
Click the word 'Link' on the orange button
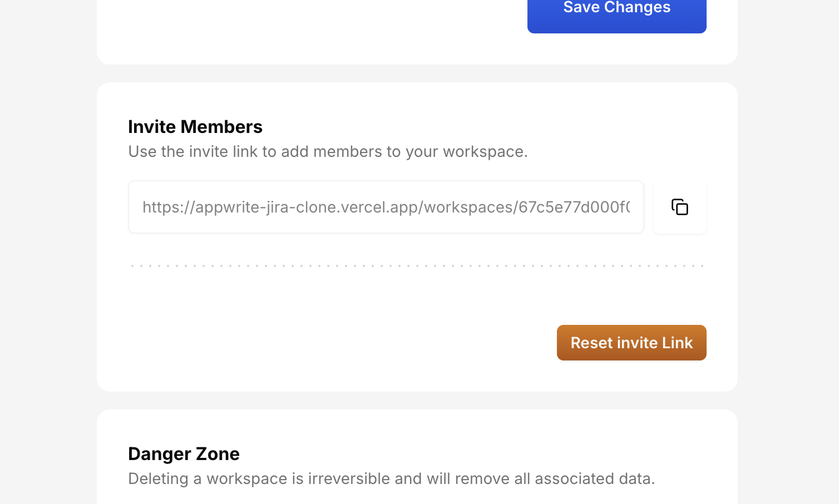pyautogui.click(x=677, y=343)
